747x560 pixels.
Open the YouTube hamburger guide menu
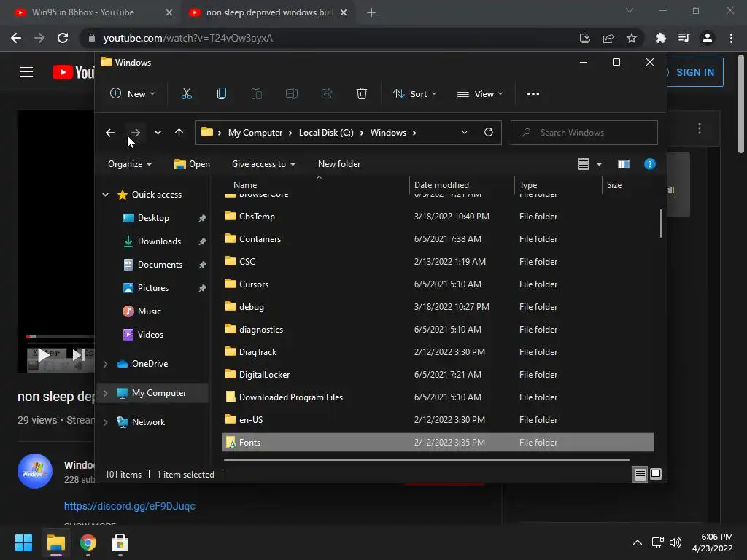(26, 72)
